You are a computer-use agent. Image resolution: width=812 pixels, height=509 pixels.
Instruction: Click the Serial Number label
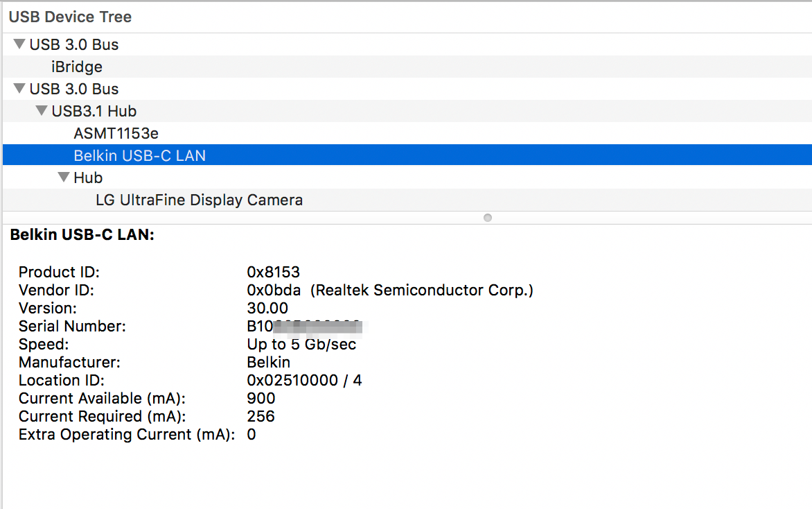coord(72,327)
